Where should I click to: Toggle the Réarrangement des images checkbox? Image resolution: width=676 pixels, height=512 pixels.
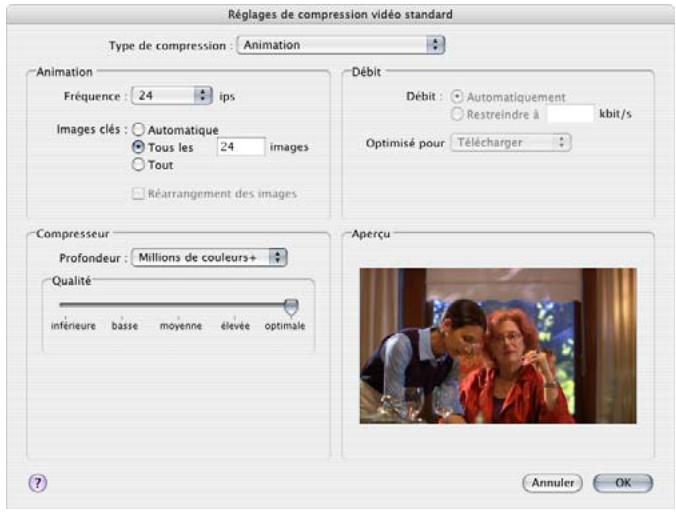[138, 194]
